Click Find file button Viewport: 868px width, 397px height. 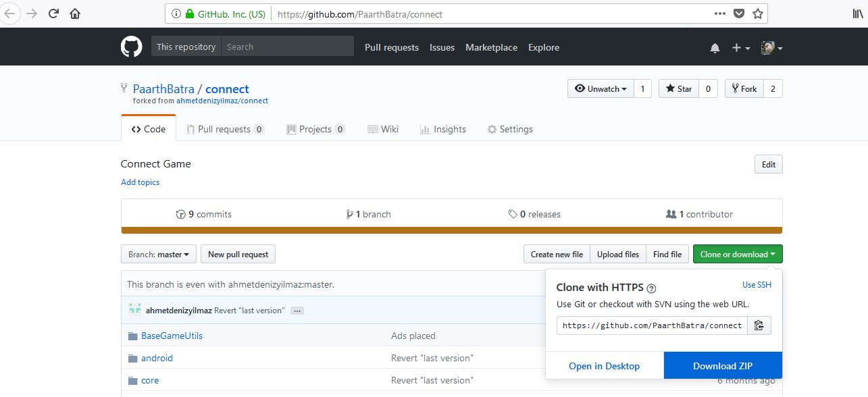[667, 255]
